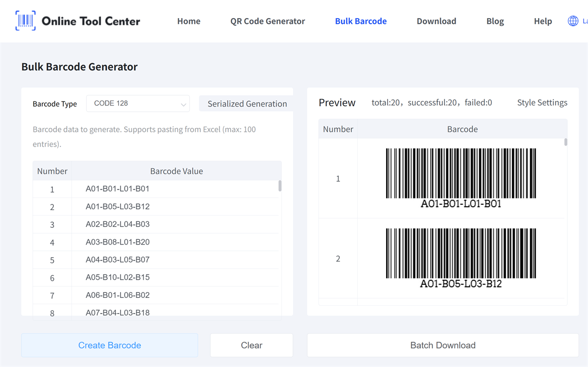Navigate to the Home menu item

[x=189, y=21]
